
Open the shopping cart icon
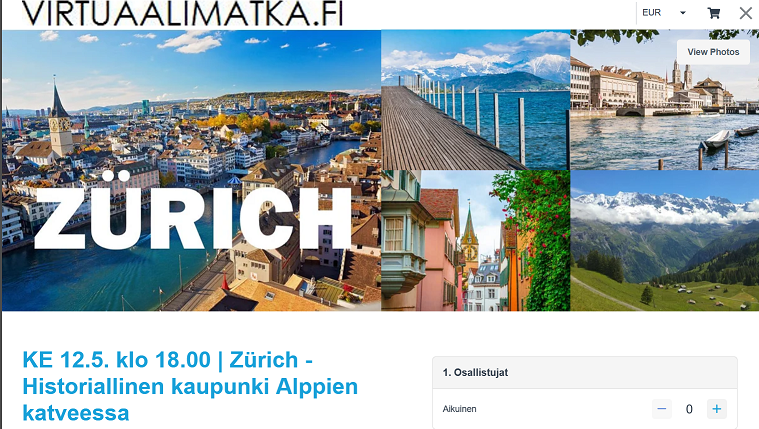tap(713, 13)
